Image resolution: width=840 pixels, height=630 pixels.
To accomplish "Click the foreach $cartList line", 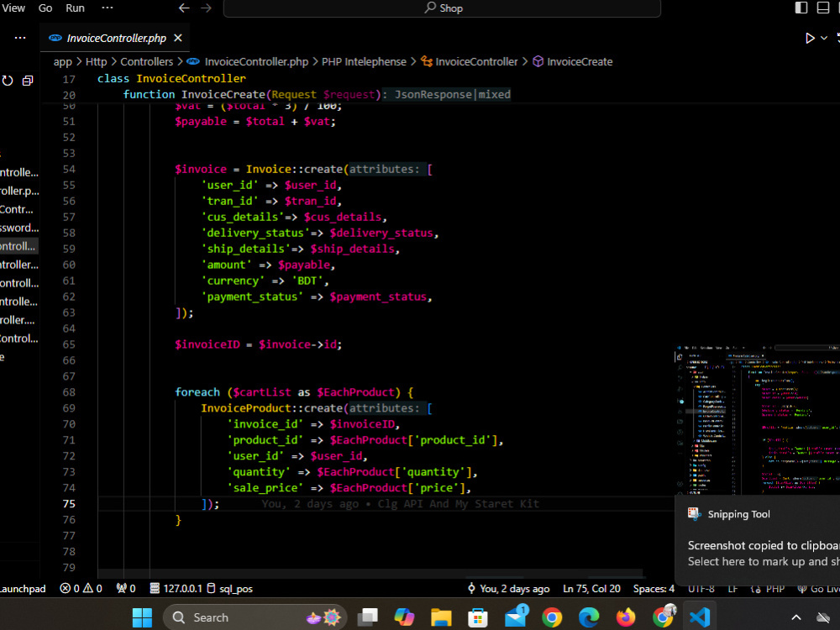I will (294, 392).
